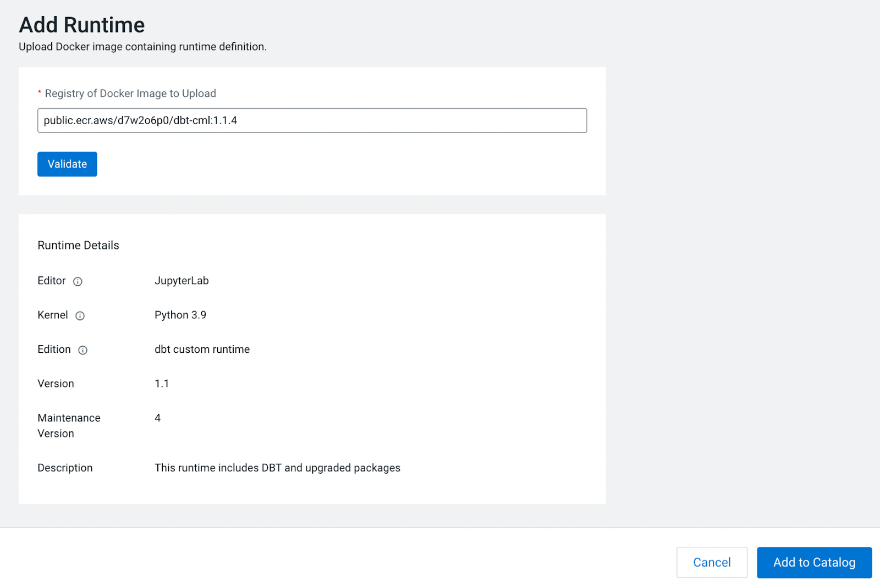Click the Maintenance Version value 4
The width and height of the screenshot is (880, 588).
point(157,418)
